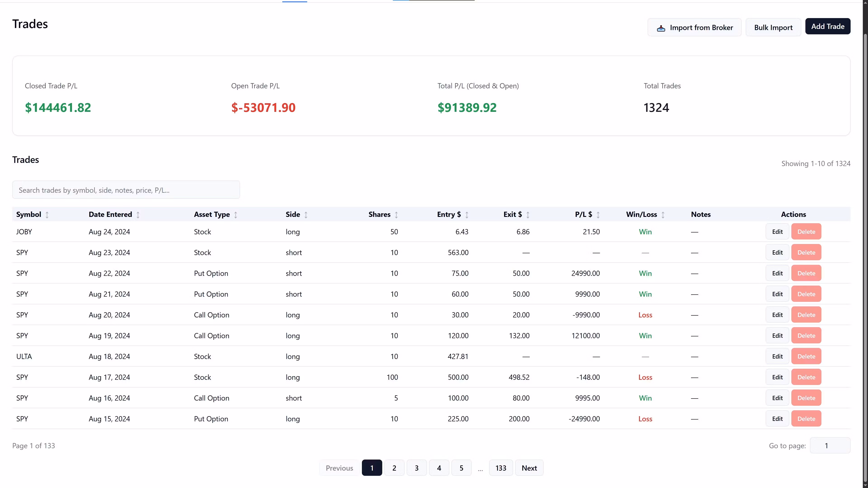Click the Exit $ sort icon

(x=528, y=215)
